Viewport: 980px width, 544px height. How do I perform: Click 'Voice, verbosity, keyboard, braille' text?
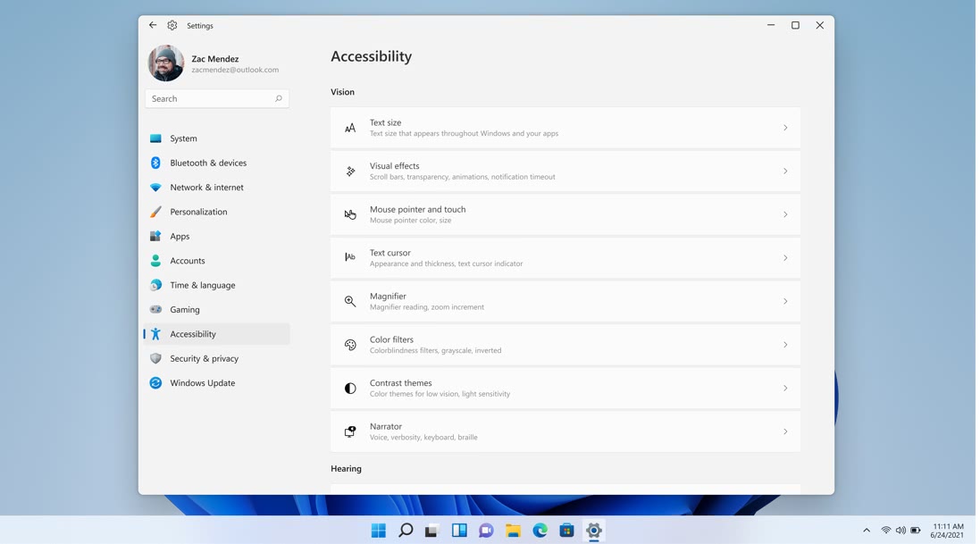(423, 437)
